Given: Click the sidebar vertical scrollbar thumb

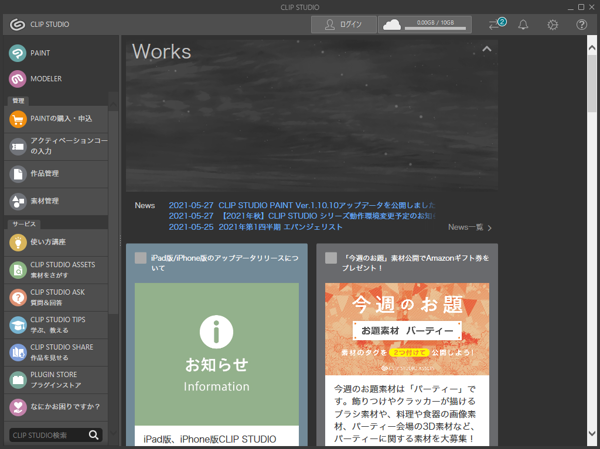Looking at the screenshot, I should (x=113, y=212).
